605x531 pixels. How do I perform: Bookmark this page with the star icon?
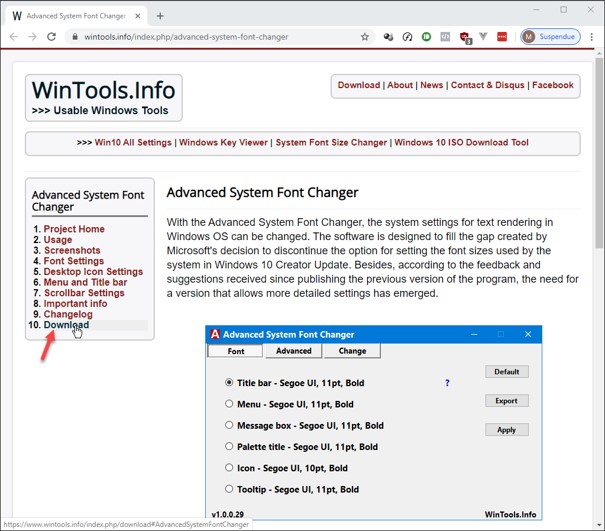(365, 37)
